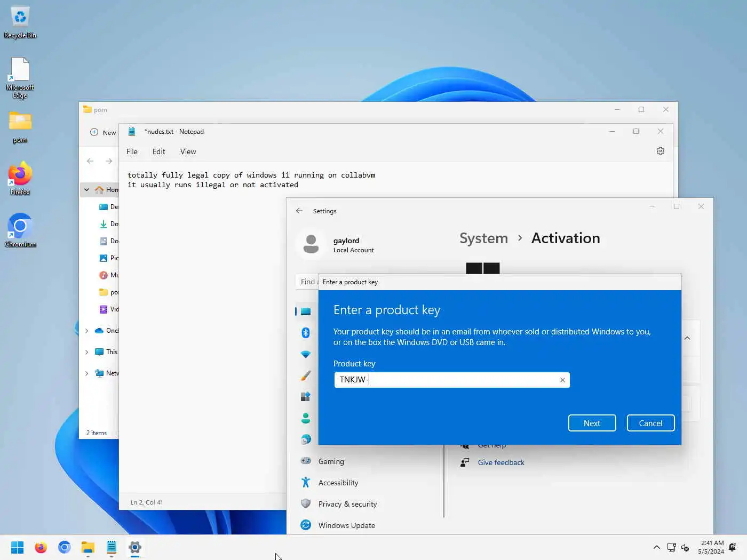This screenshot has height=560, width=747.
Task: Go forward in File Explorer navigation
Action: pyautogui.click(x=109, y=161)
